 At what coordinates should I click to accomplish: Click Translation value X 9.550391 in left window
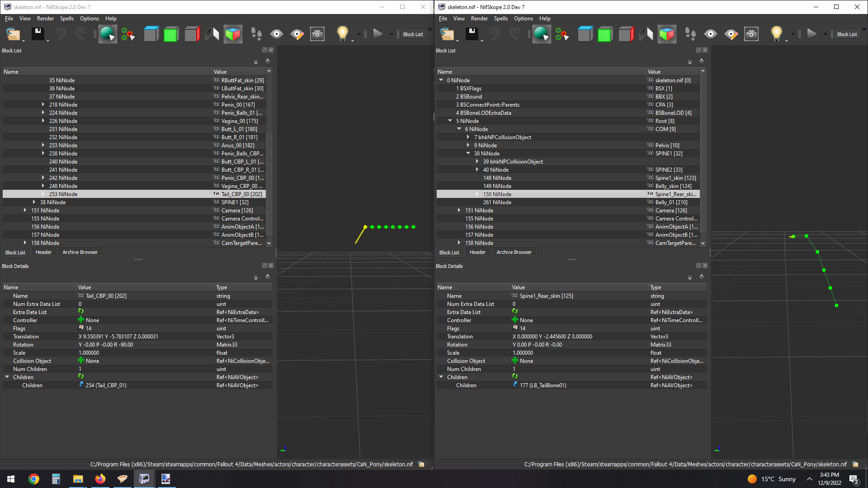pos(118,337)
